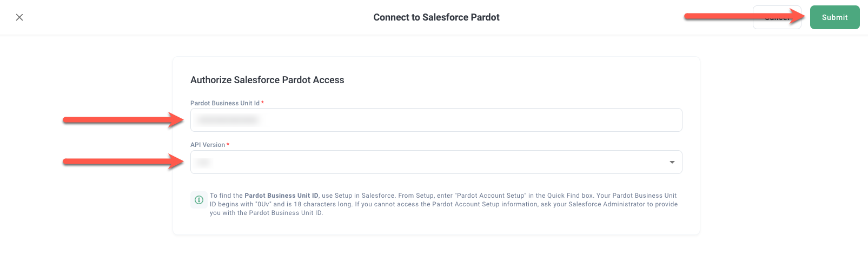
Task: Click the blurred selected API Version value
Action: tap(203, 162)
